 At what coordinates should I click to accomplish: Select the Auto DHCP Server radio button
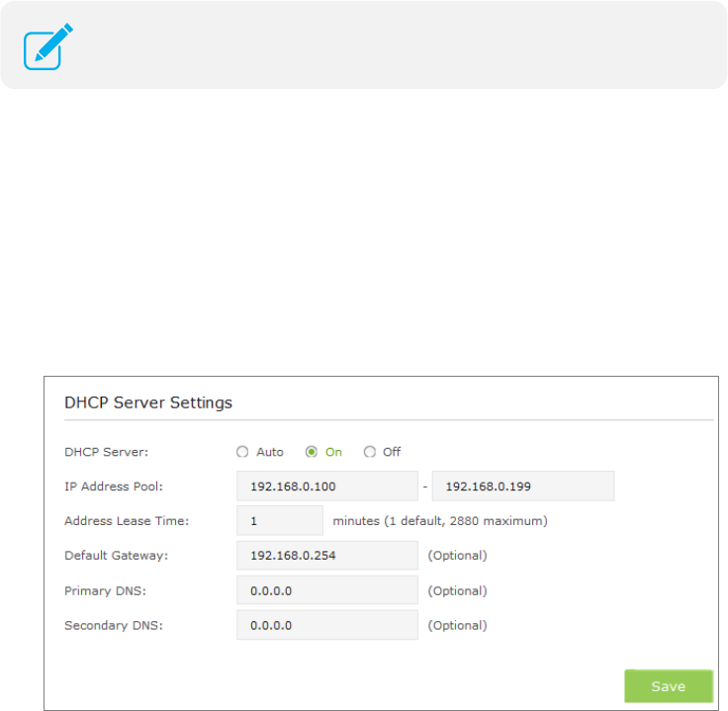[x=242, y=452]
